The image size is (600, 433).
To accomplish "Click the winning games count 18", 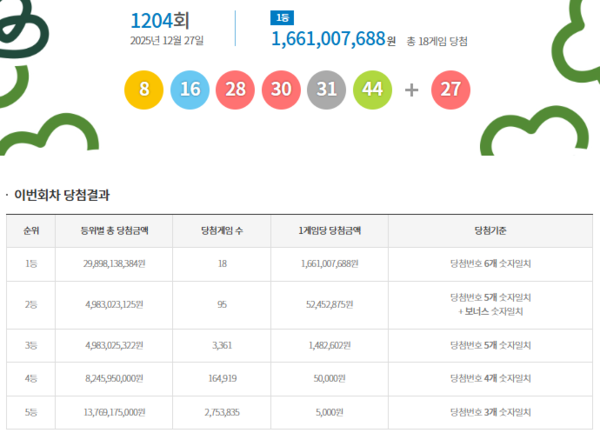I will 222,264.
